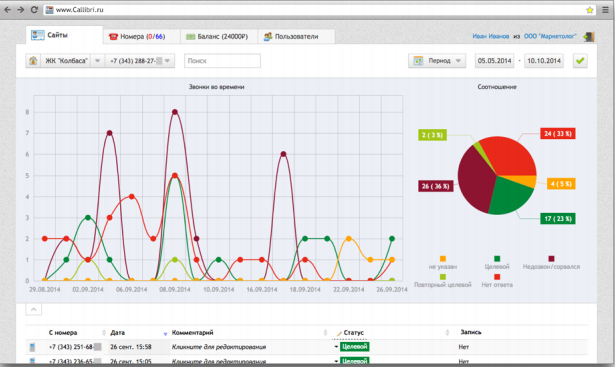
Task: Sort by С номера column header
Action: [x=63, y=332]
